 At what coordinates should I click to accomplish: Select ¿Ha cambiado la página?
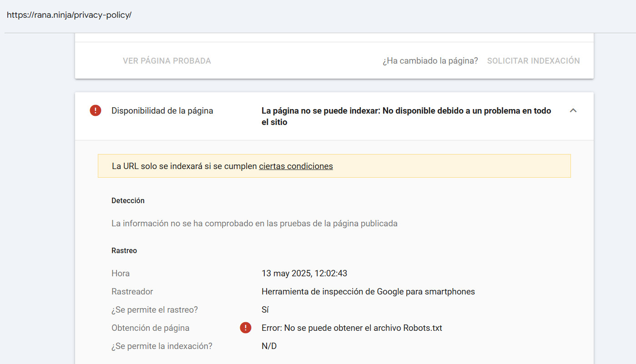pyautogui.click(x=429, y=60)
